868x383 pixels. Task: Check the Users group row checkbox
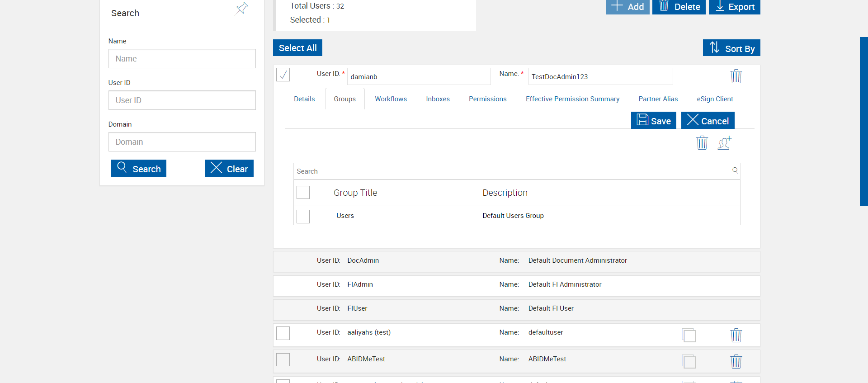(303, 216)
